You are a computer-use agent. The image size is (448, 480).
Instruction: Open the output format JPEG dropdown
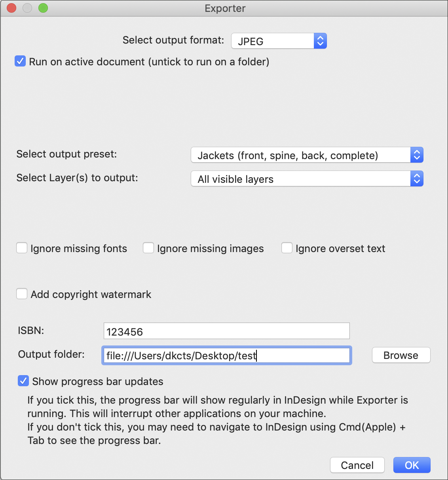pos(279,41)
